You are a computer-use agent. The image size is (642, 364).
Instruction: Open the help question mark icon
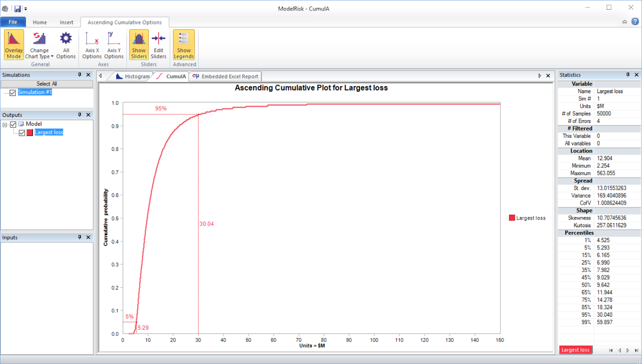635,22
